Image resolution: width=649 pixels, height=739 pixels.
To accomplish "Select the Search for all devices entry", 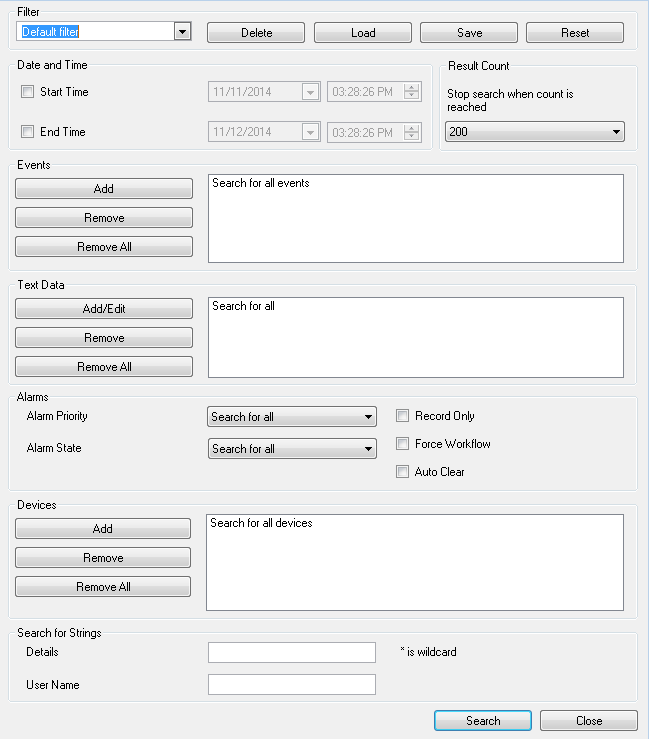I will click(x=261, y=523).
